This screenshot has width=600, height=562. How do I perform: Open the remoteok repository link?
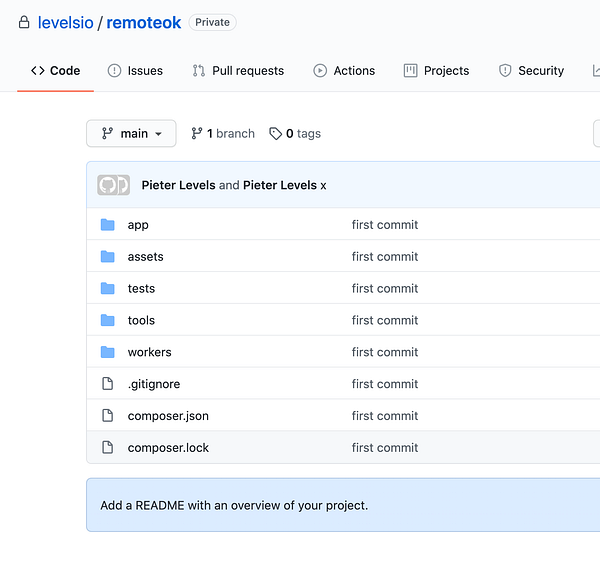(x=144, y=22)
